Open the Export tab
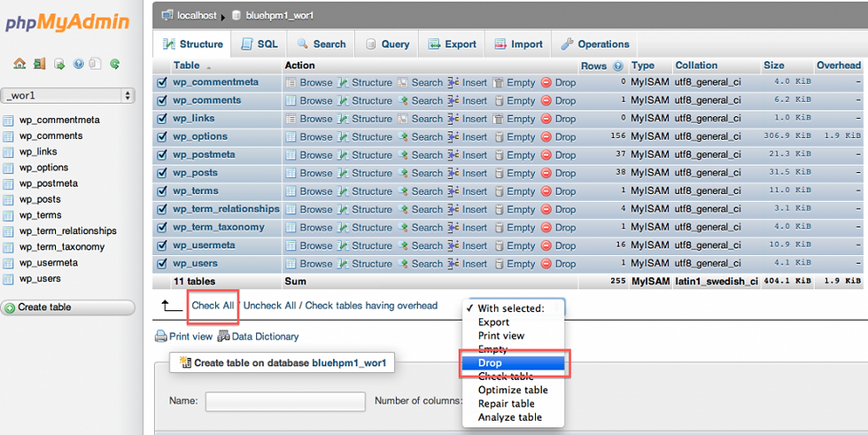 pos(453,44)
